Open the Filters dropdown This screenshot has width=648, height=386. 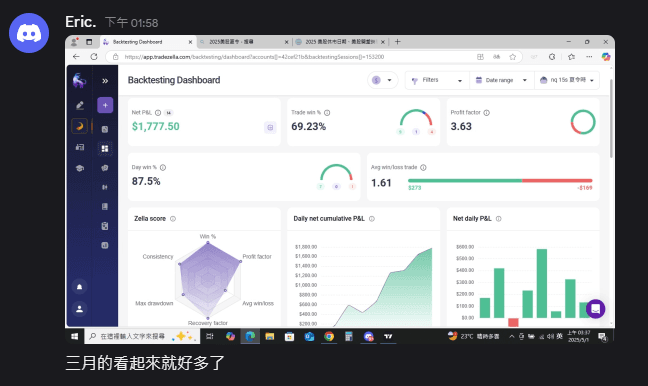(437, 80)
